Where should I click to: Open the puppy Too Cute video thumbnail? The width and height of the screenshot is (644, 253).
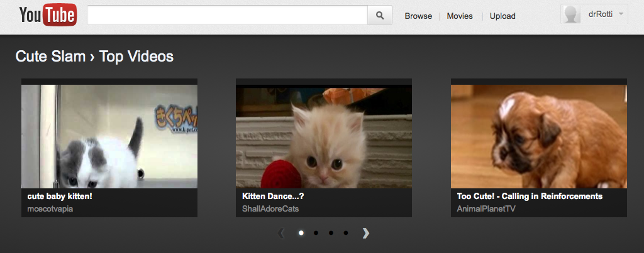(x=539, y=135)
